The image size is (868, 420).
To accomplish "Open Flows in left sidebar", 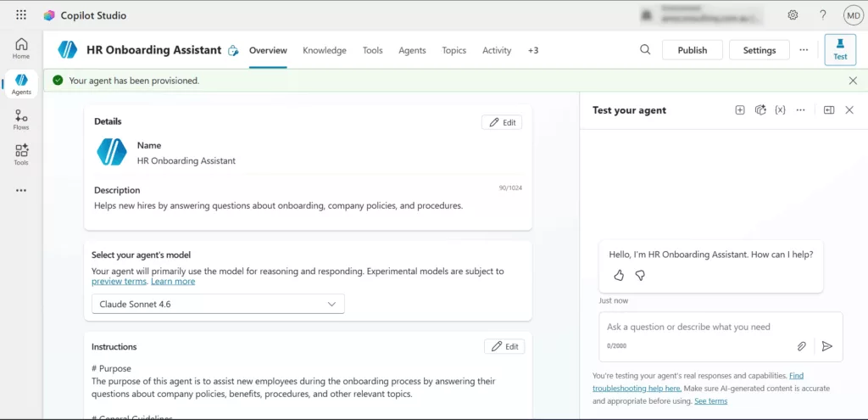I will click(21, 120).
